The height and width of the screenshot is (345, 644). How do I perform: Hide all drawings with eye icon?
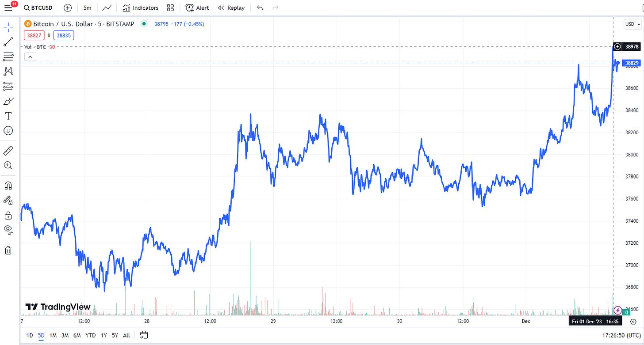[8, 229]
